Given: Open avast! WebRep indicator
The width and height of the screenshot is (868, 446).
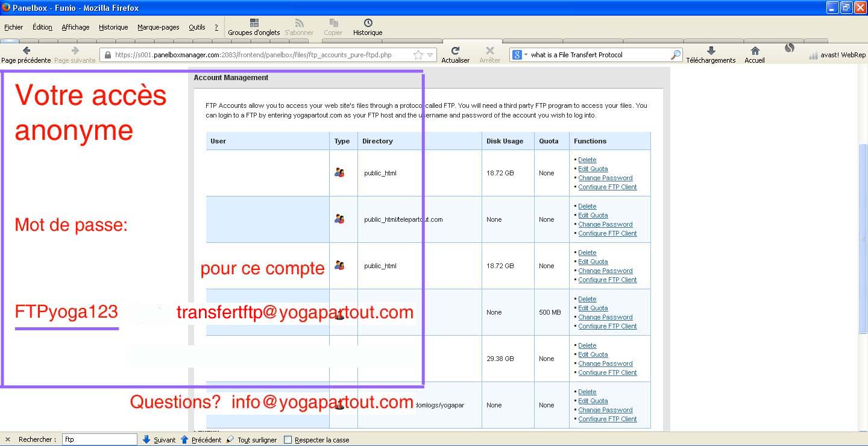Looking at the screenshot, I should coord(837,55).
